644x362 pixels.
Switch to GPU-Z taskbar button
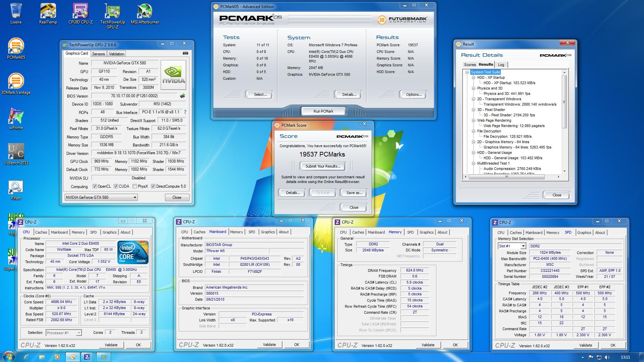pyautogui.click(x=104, y=357)
